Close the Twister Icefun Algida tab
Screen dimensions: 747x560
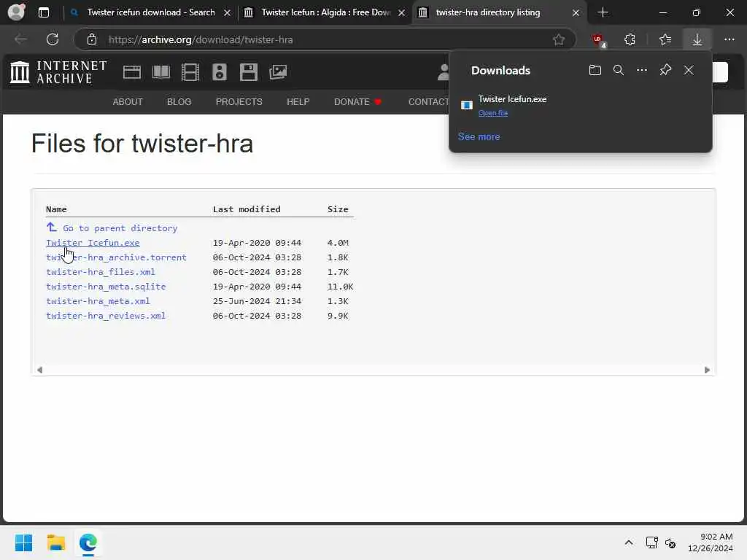[402, 13]
